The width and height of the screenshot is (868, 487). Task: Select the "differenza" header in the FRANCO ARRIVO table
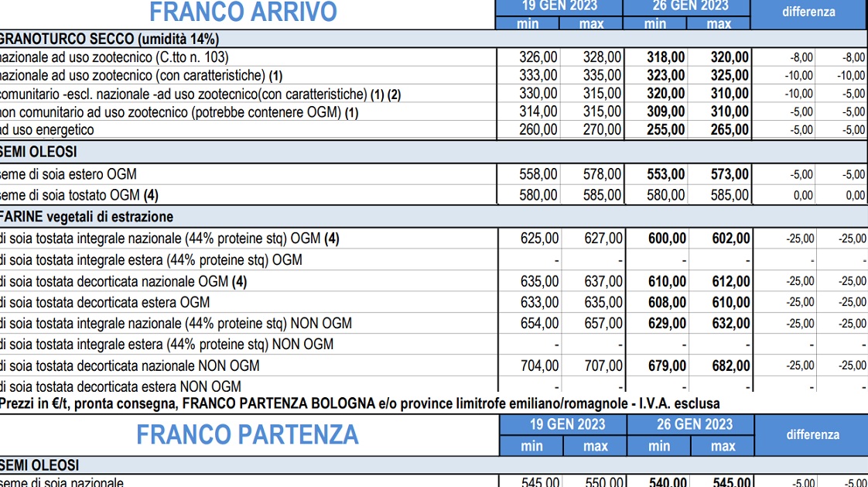[808, 12]
